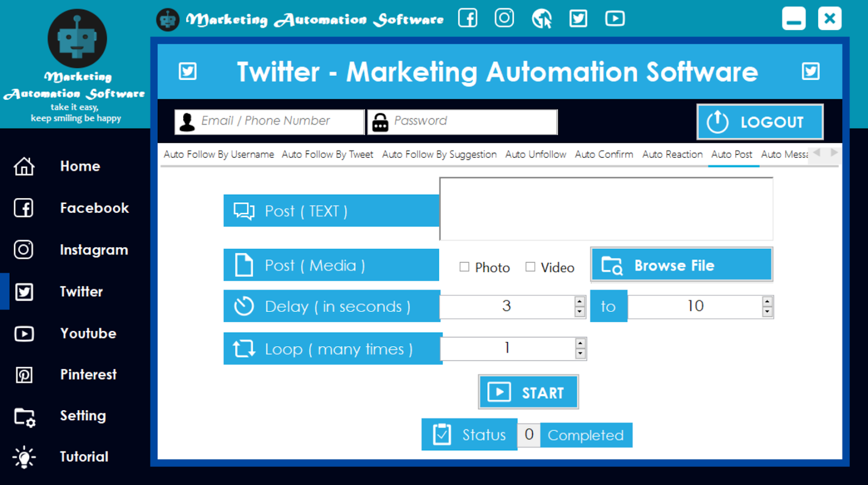The height and width of the screenshot is (485, 868).
Task: Click the Facebook icon in sidebar
Action: 23,208
